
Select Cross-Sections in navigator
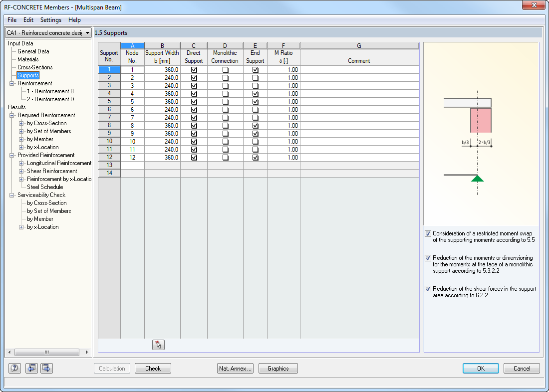pos(35,67)
